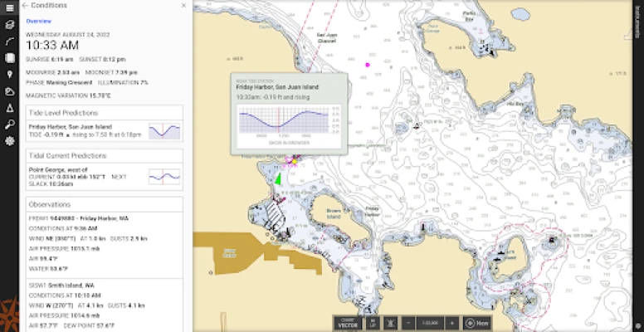Screen dimensions: 644x332
Task: Open the settings gear icon
Action: [x=9, y=141]
